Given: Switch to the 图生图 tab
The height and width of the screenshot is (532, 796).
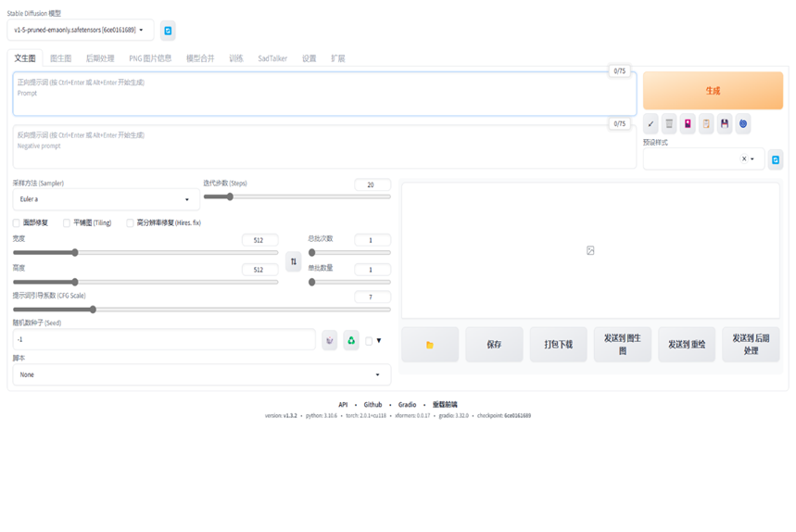Looking at the screenshot, I should 61,58.
